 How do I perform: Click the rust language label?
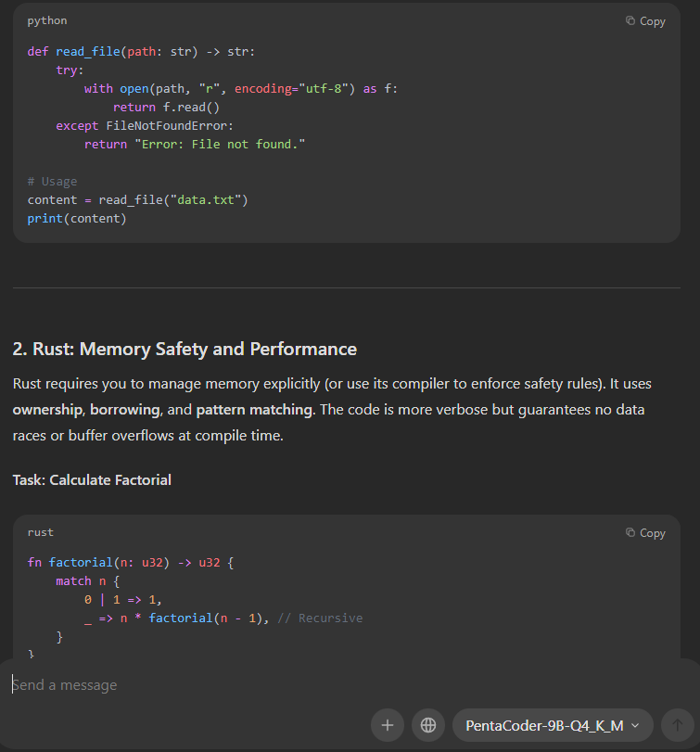(40, 532)
